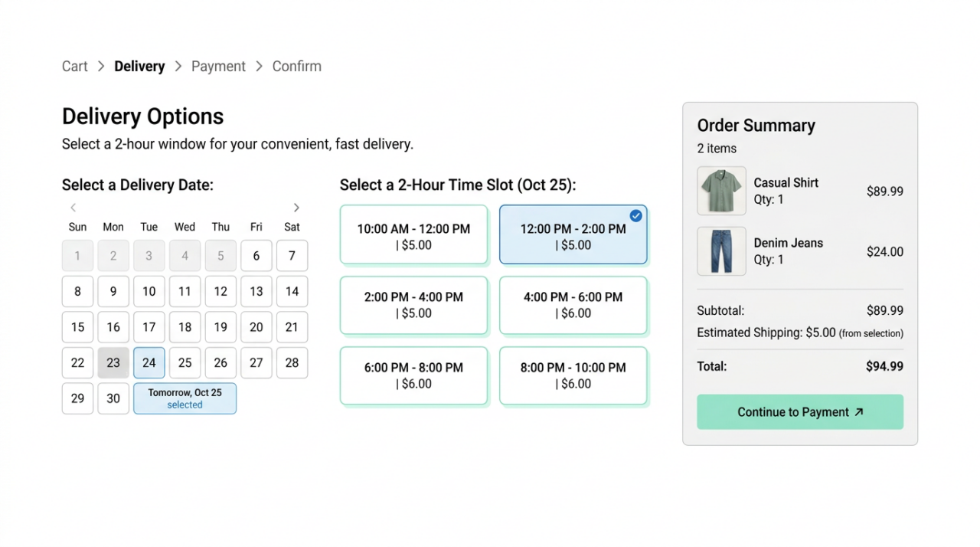Choose day 19 as delivery date
The width and height of the screenshot is (980, 547).
(220, 327)
